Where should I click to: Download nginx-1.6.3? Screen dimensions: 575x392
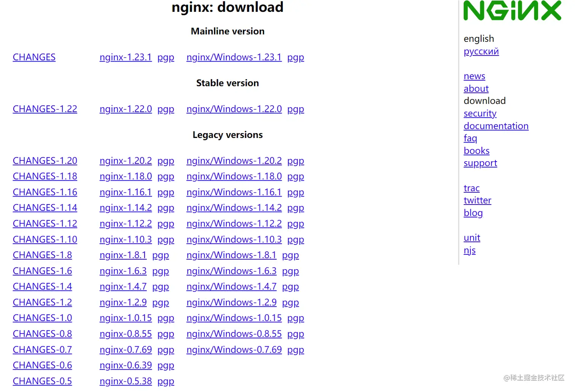(123, 271)
